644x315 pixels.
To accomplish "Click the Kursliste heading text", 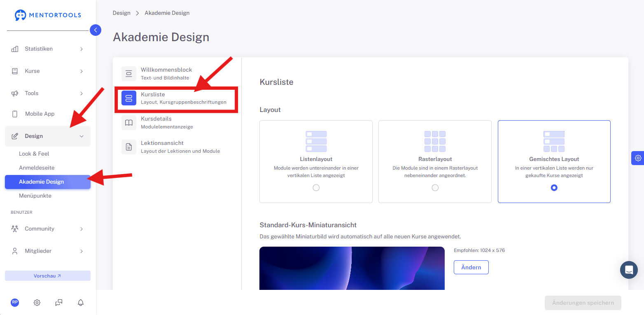I will (x=276, y=82).
